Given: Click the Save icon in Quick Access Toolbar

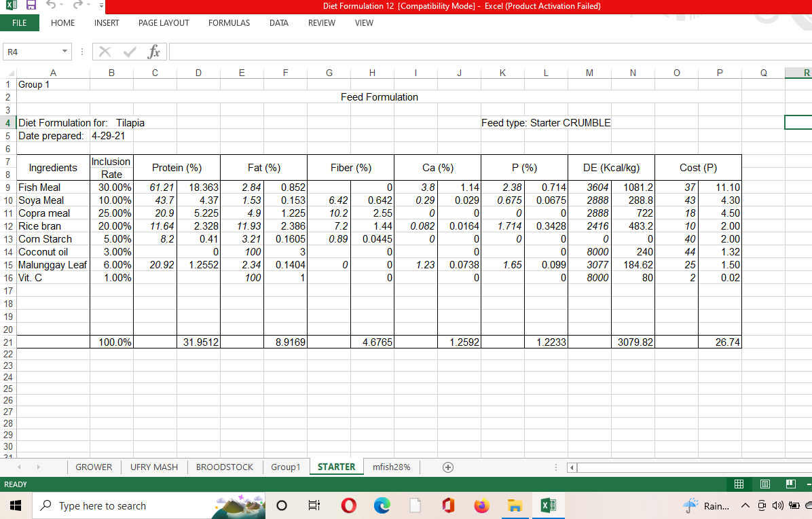Looking at the screenshot, I should (x=31, y=5).
